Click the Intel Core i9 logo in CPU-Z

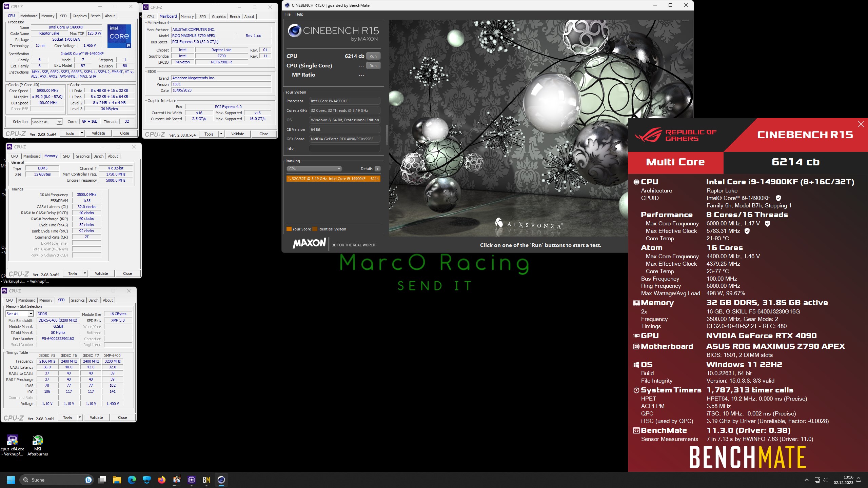pos(119,36)
